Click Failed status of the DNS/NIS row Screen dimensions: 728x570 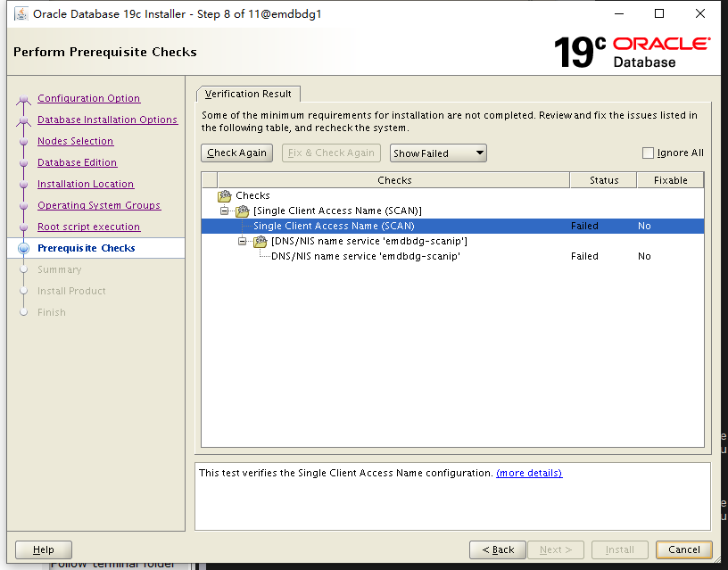[x=584, y=256]
